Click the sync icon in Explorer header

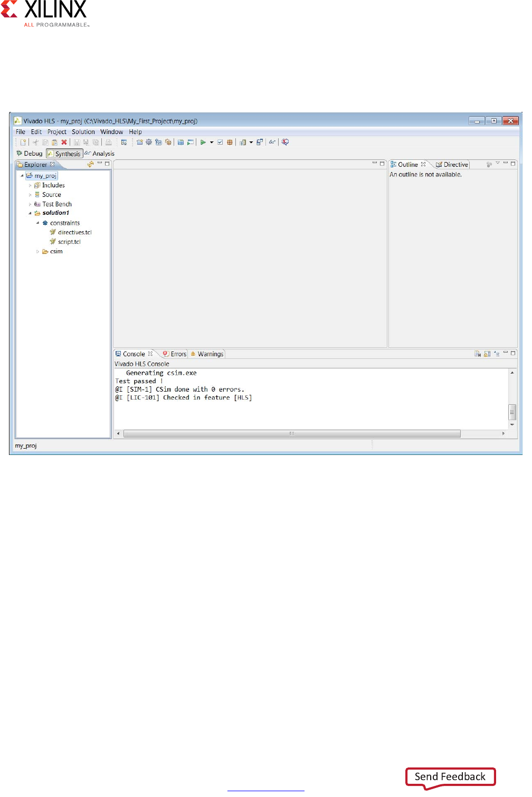click(91, 164)
